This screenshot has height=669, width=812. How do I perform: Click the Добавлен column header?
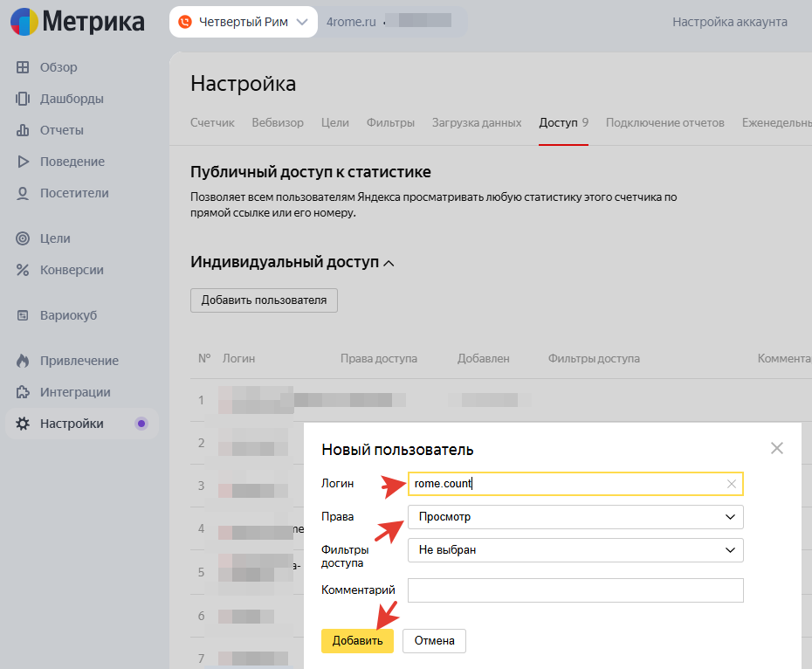(483, 359)
